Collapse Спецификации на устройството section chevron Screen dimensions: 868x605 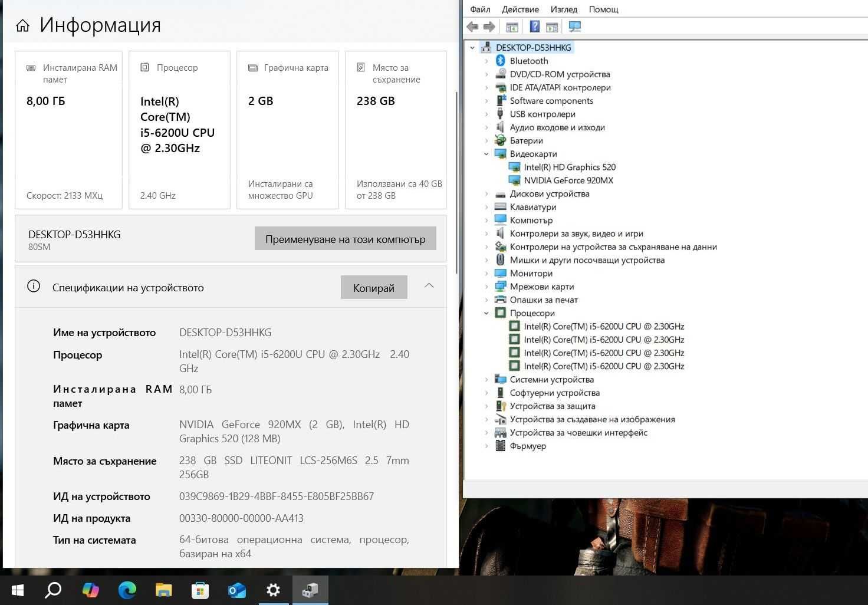pos(429,285)
